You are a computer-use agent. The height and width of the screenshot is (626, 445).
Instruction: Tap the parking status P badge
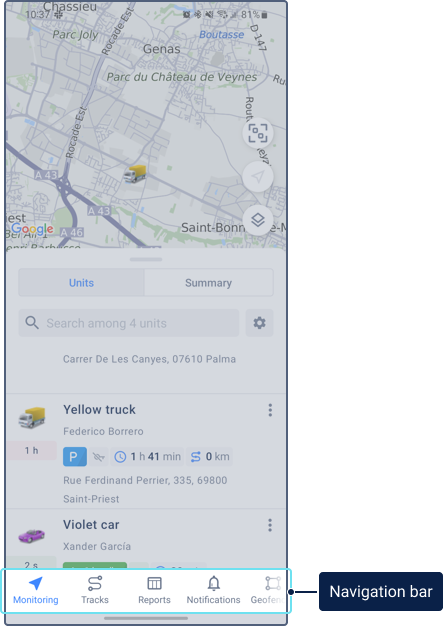[75, 457]
